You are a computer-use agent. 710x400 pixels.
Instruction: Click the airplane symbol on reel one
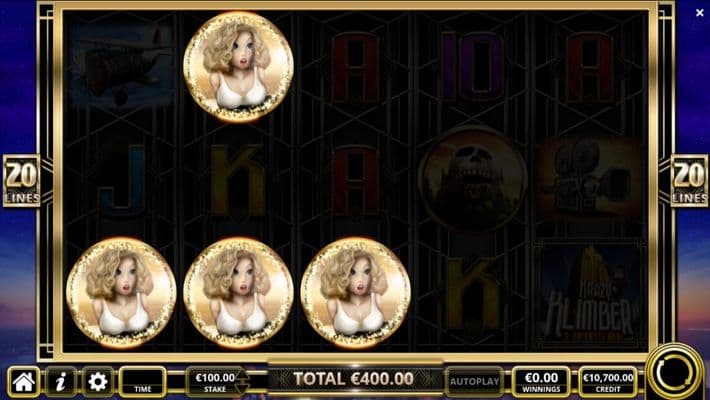coord(121,65)
